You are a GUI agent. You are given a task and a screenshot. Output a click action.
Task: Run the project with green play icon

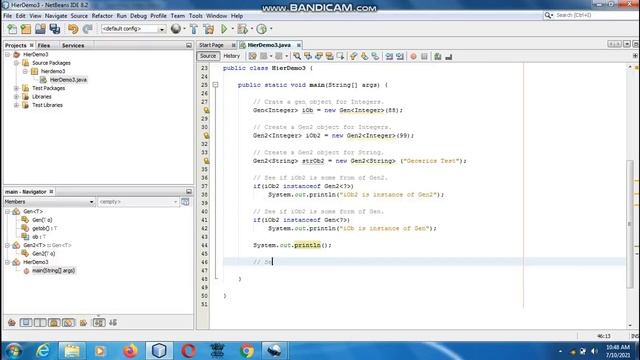click(x=224, y=29)
